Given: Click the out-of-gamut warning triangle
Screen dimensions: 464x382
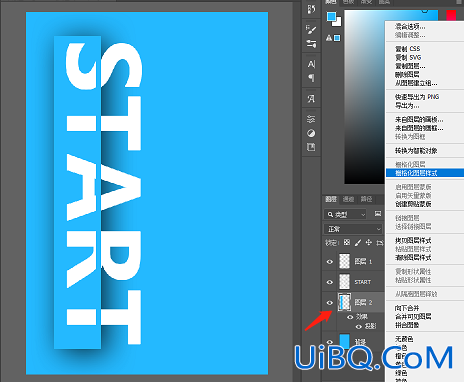Looking at the screenshot, I should (x=329, y=38).
